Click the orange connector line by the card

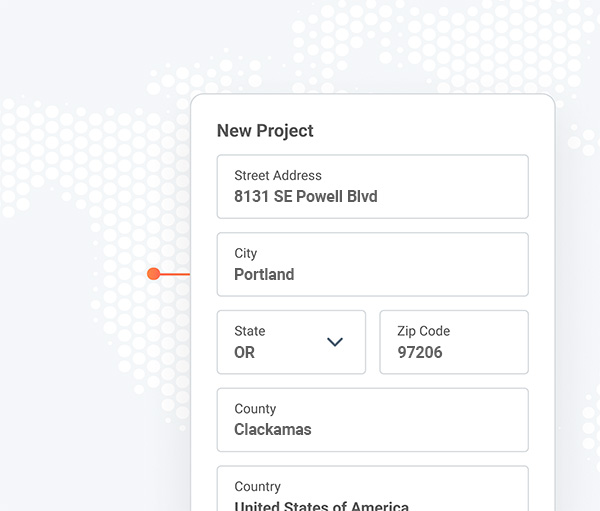(176, 273)
